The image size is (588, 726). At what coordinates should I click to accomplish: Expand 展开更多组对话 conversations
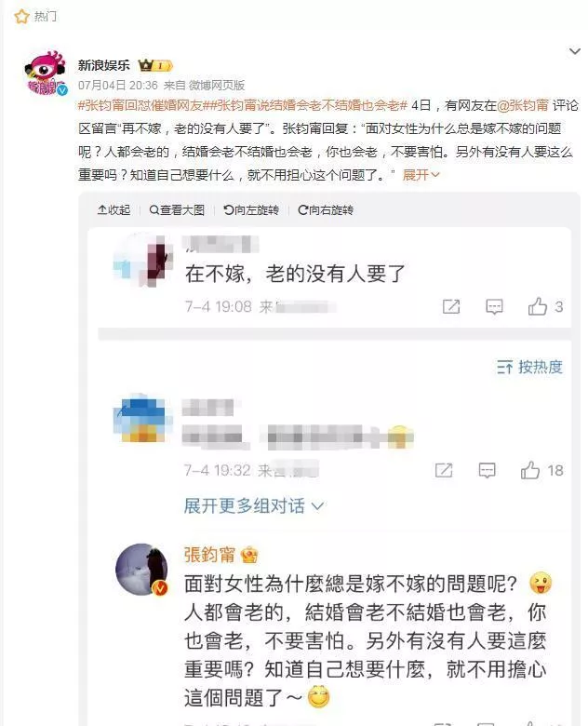click(x=254, y=505)
